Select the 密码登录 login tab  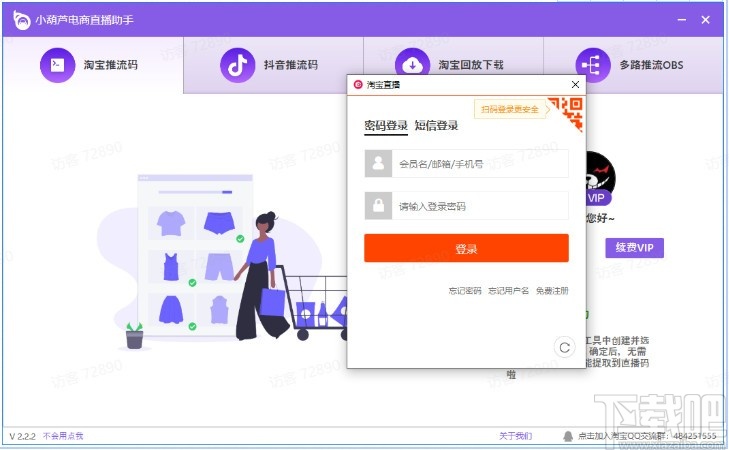point(386,126)
